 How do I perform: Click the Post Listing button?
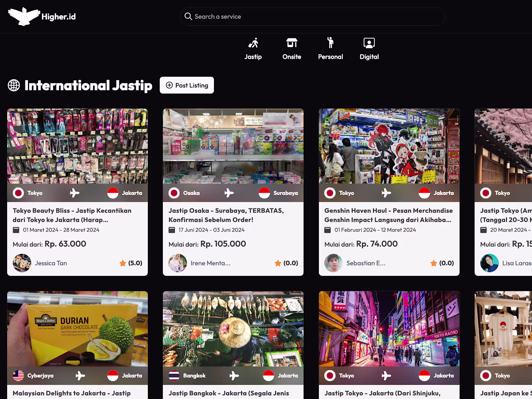tap(187, 85)
